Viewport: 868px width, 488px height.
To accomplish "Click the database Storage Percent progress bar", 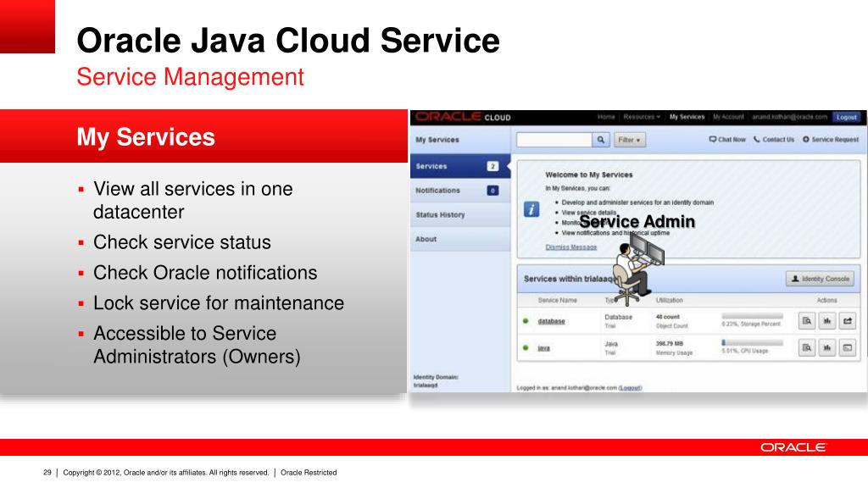I will pos(753,317).
